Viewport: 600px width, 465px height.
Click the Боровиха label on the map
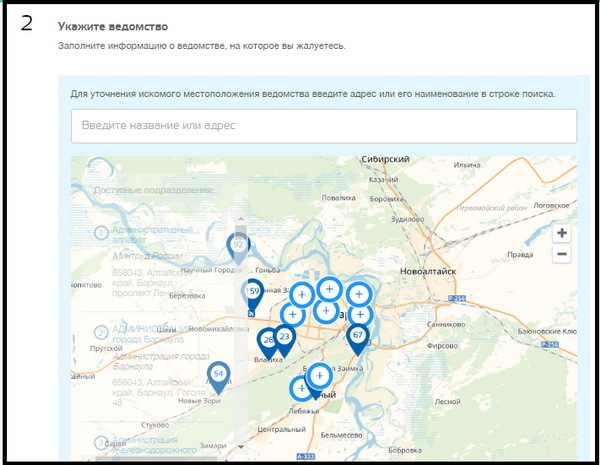pyautogui.click(x=386, y=199)
